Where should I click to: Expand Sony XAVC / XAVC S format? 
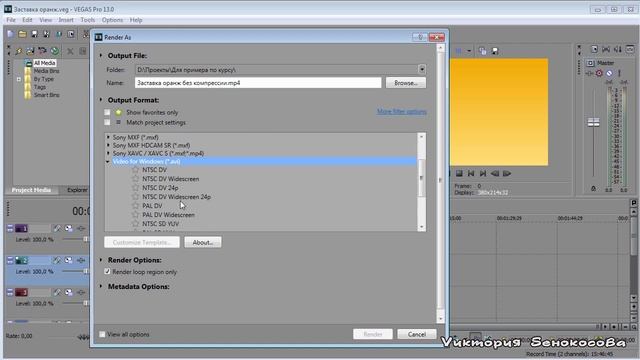108,153
